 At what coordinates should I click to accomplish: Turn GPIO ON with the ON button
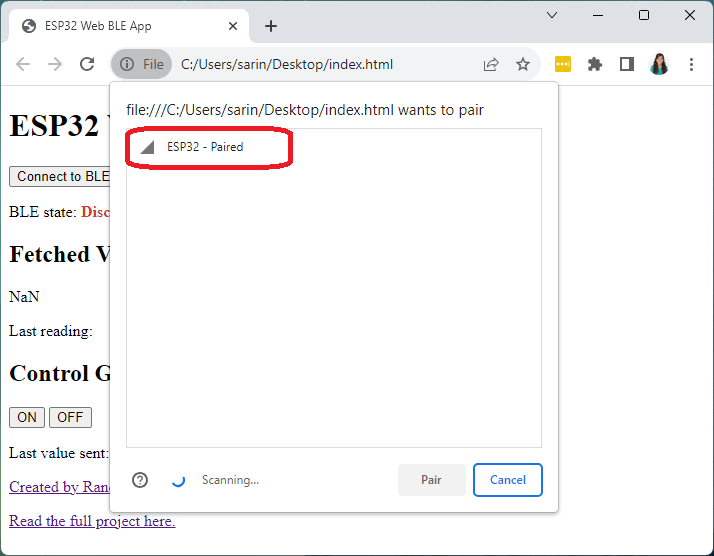click(x=27, y=417)
